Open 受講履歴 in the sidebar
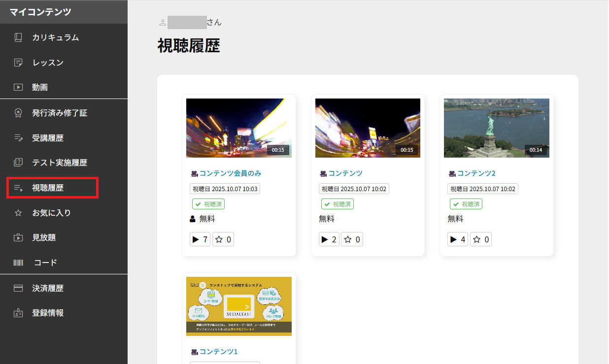 tap(48, 138)
